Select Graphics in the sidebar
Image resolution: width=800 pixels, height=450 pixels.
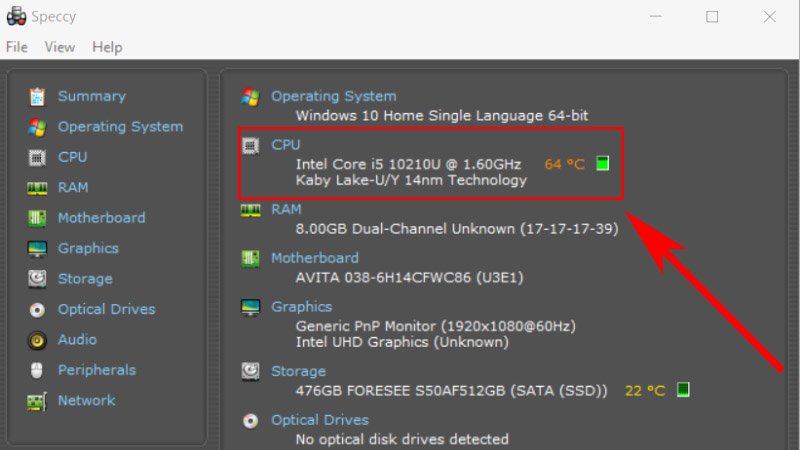(x=88, y=248)
